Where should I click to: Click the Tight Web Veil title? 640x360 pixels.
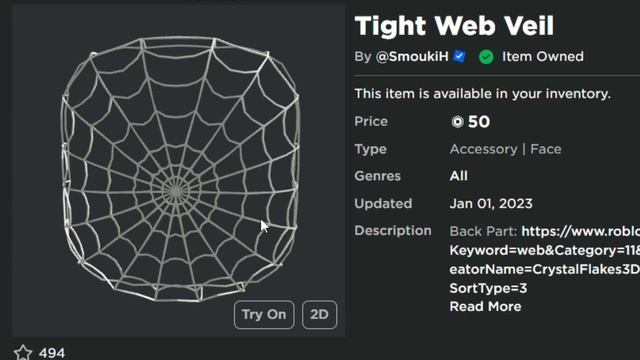454,26
